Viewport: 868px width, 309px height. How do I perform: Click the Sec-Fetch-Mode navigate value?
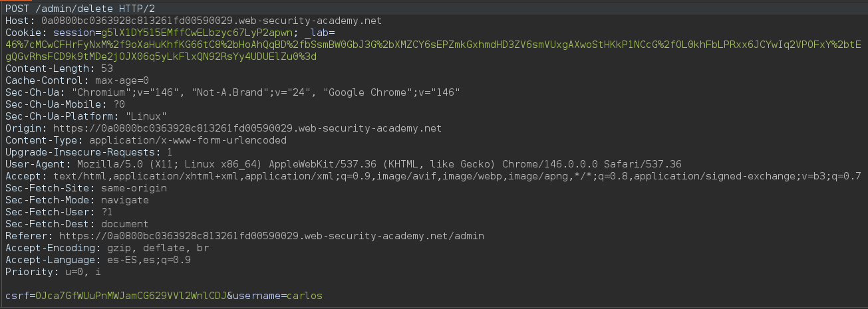tap(124, 200)
